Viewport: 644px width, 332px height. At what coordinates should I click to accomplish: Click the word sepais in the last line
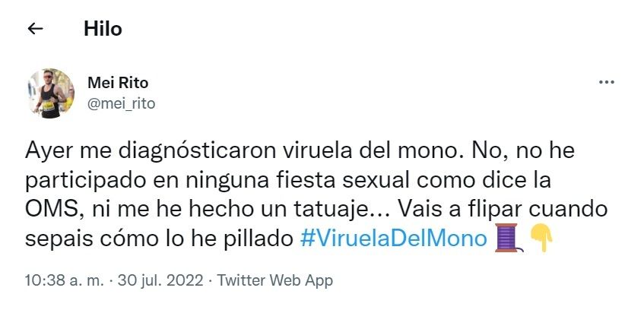[53, 239]
